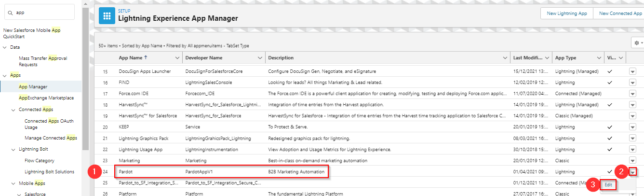Click the Developer Name column header
Viewport: 644px width, 196px height.
204,58
